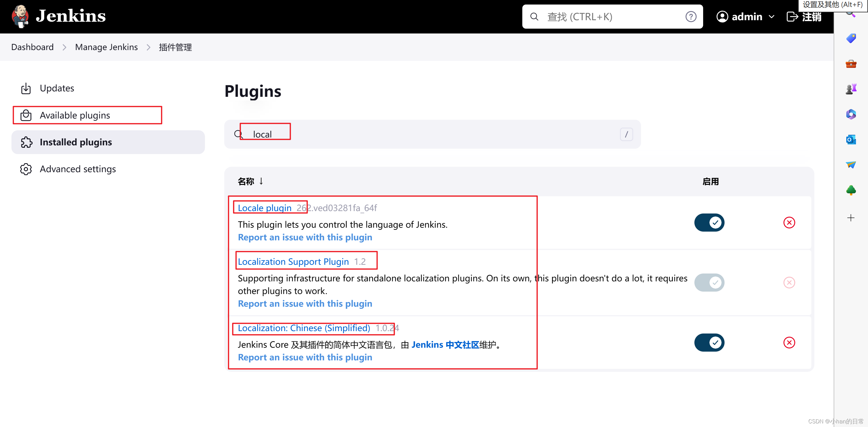
Task: Click the green tree icon in sidebar
Action: 851,190
